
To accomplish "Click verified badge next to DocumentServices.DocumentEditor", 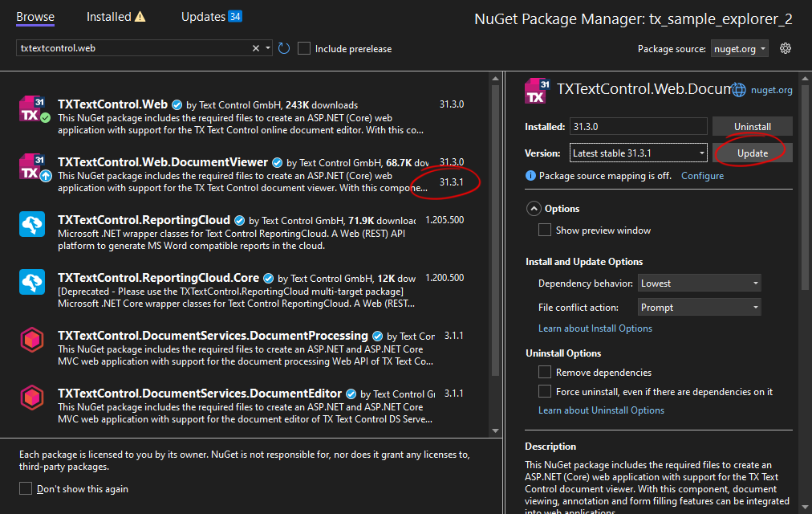I will (x=351, y=394).
